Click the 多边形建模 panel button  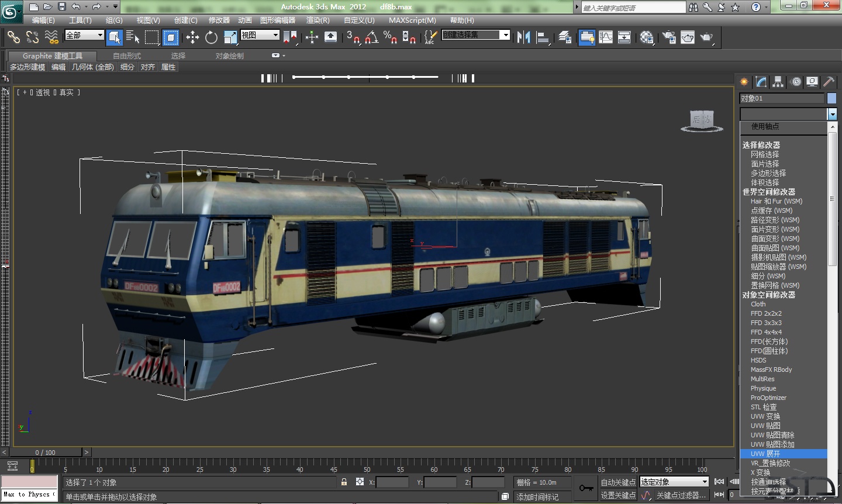27,67
